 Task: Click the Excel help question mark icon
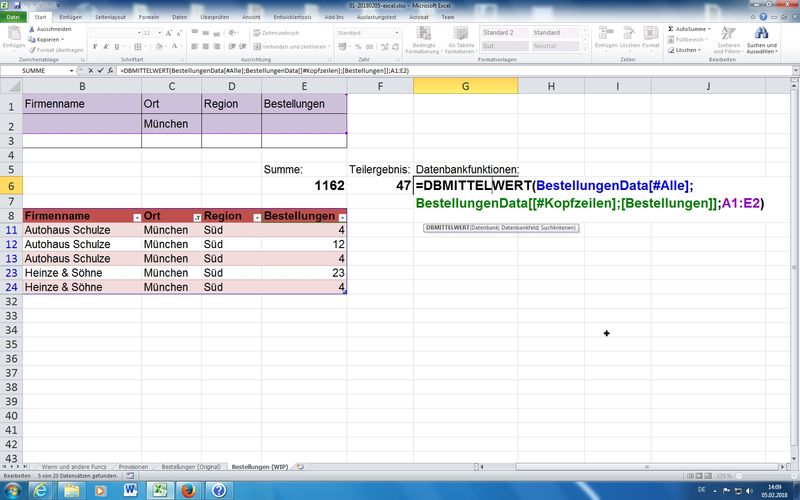(x=764, y=17)
